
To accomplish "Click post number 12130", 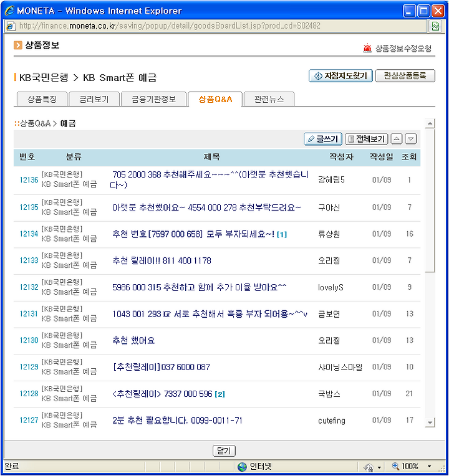I will 29,340.
